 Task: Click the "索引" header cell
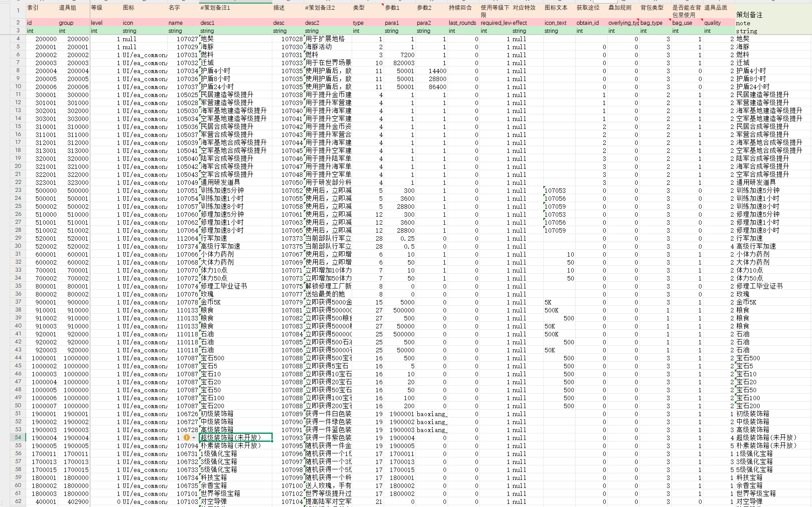42,8
